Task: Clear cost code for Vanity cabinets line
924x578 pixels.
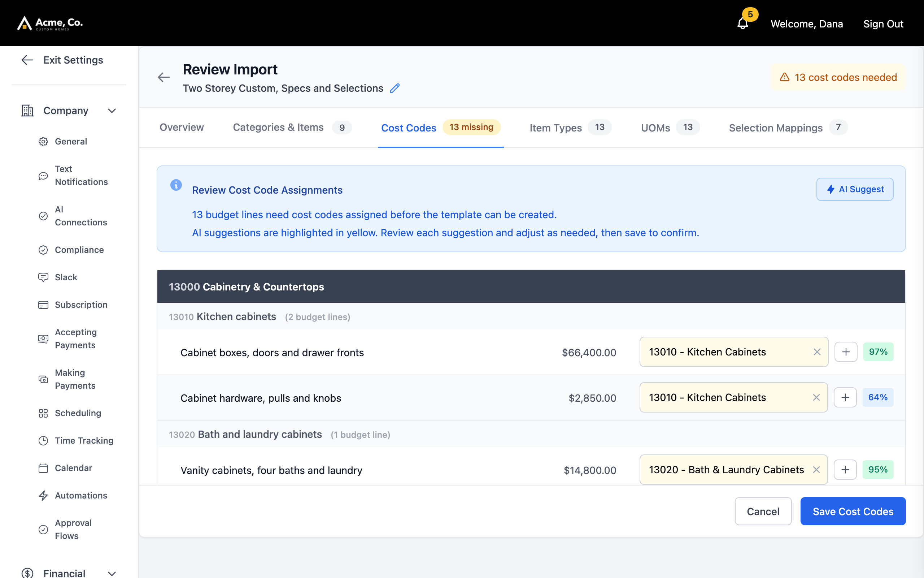Action: pyautogui.click(x=816, y=470)
